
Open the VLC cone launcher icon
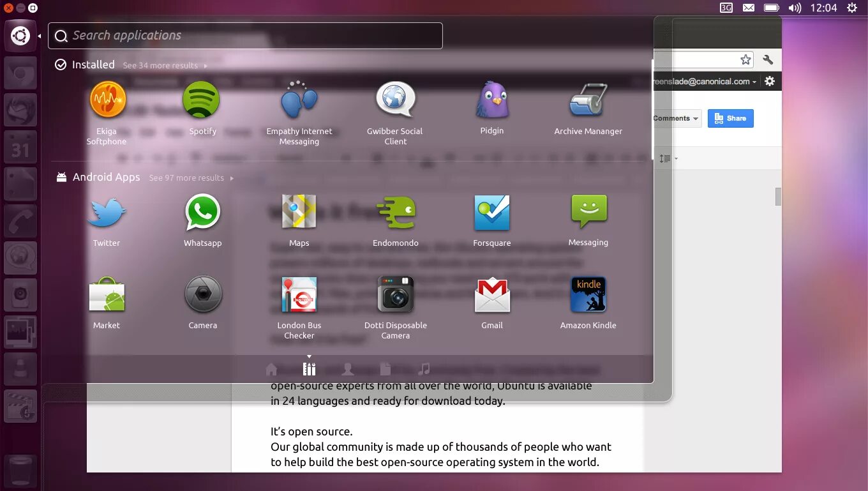point(20,368)
